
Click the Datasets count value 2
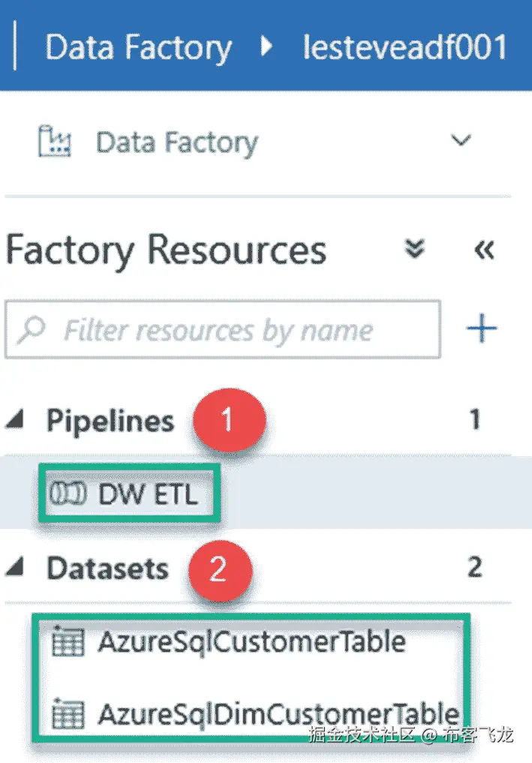point(474,567)
